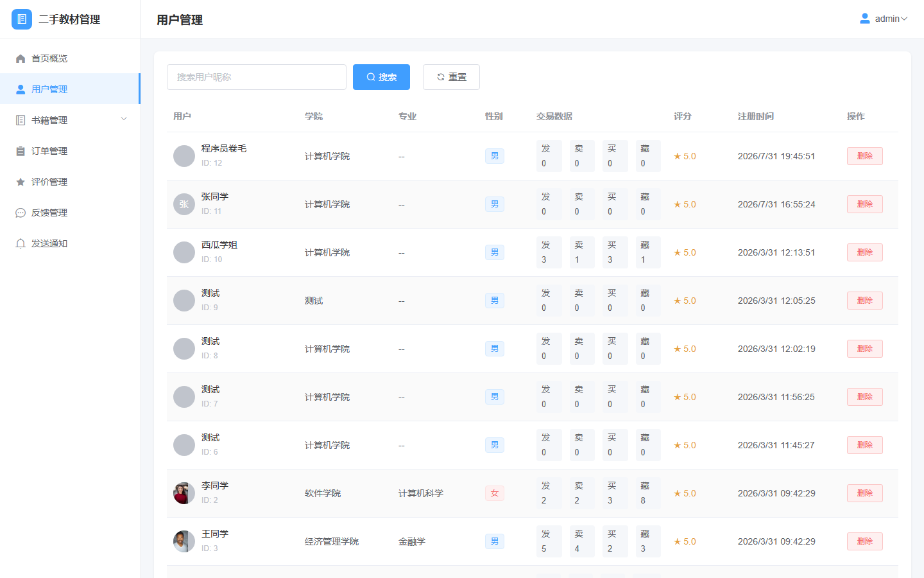The image size is (924, 578).
Task: Click the 女 gender tag for 李同学
Action: click(494, 493)
